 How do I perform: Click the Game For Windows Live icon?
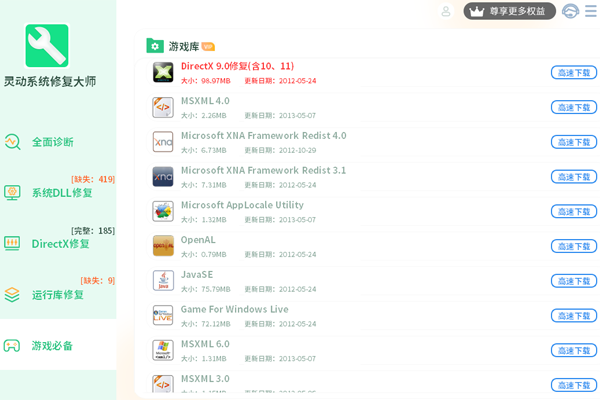[x=162, y=316]
